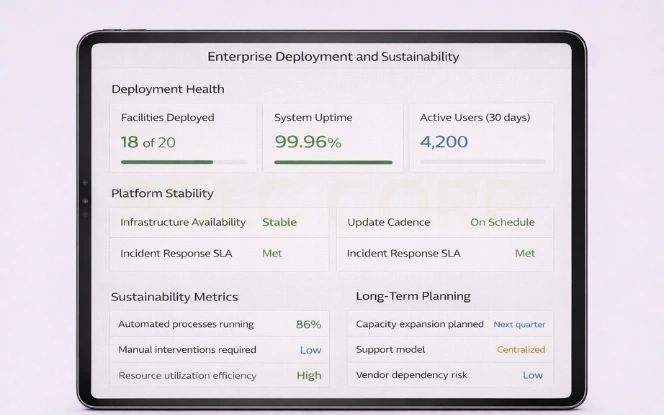The height and width of the screenshot is (415, 664).
Task: Select the "On Schedule" status value
Action: click(x=502, y=222)
